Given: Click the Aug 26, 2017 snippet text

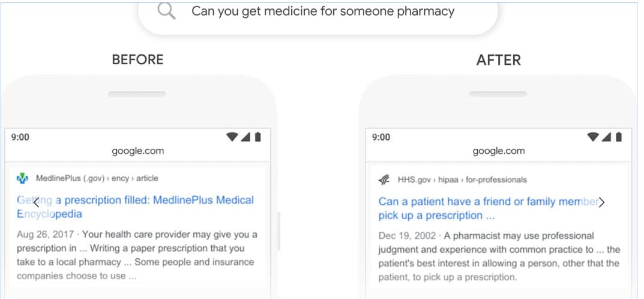Looking at the screenshot, I should point(137,255).
